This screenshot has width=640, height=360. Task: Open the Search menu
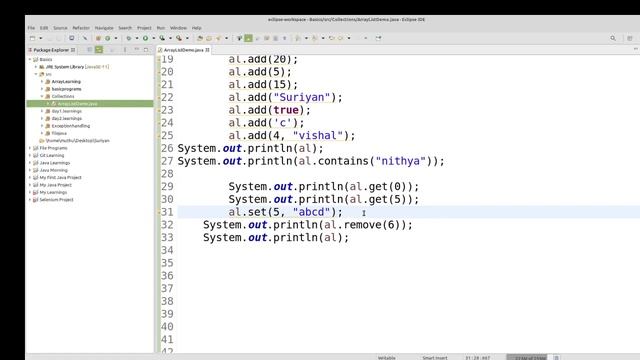125,28
